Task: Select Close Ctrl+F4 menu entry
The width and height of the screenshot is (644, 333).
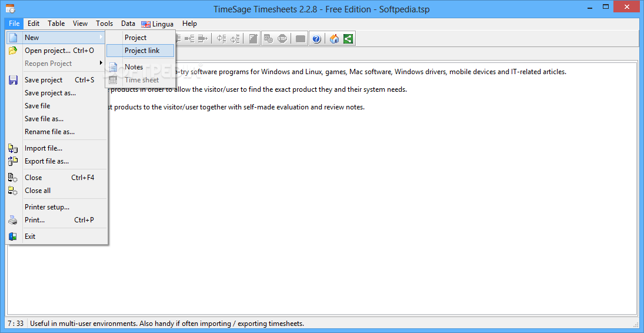Action: tap(56, 178)
